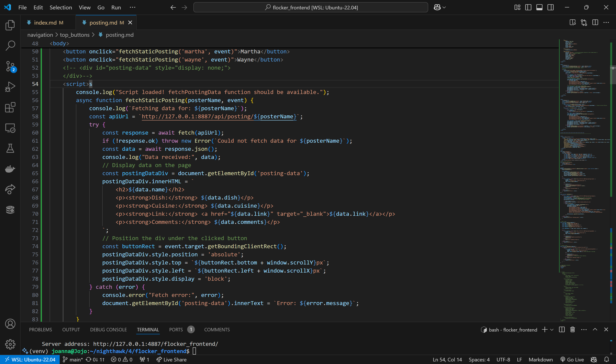Screen dimensions: 616x364
Task: Toggle the secondary side bar
Action: coord(551,7)
